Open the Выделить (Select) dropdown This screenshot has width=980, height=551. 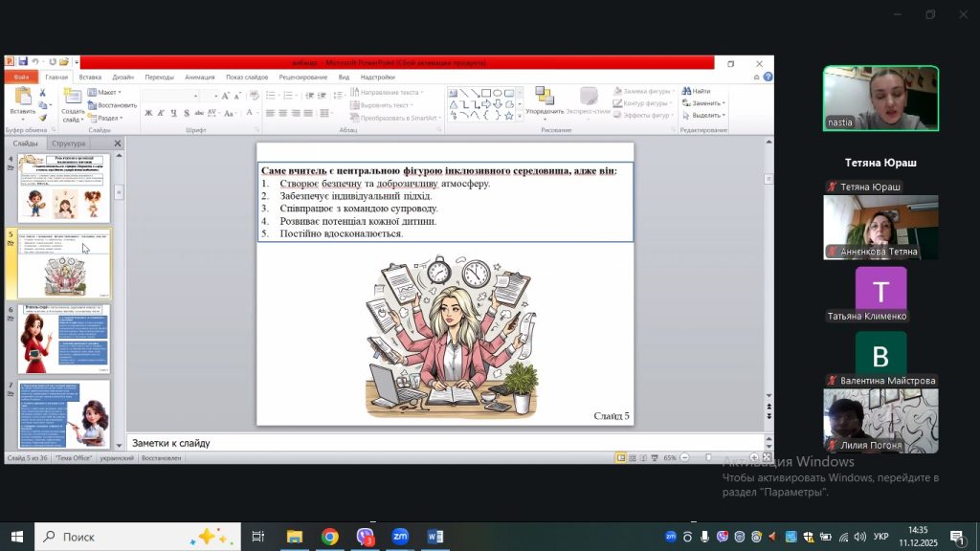pyautogui.click(x=705, y=116)
